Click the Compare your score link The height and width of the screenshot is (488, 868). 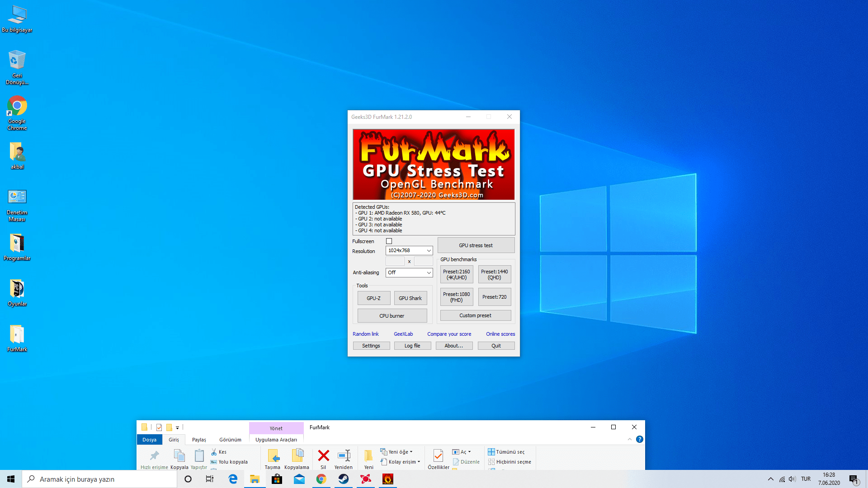449,334
